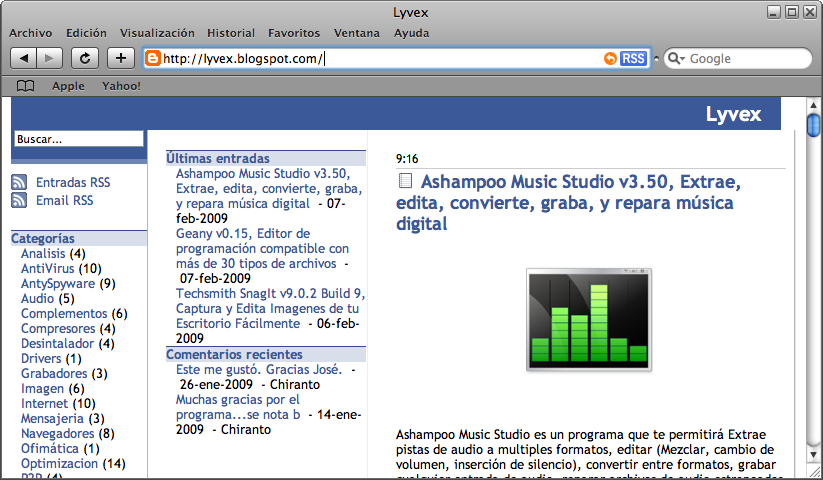Click in the Buscar search field
The height and width of the screenshot is (480, 823).
pos(78,139)
